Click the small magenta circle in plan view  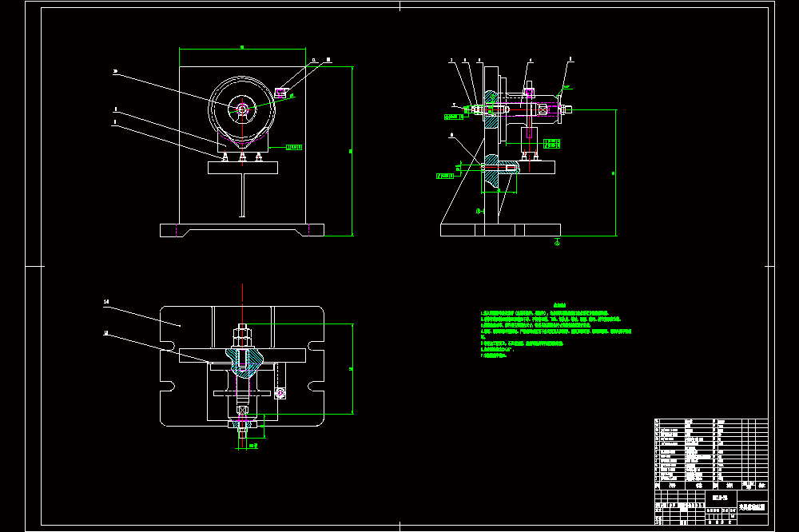click(280, 393)
